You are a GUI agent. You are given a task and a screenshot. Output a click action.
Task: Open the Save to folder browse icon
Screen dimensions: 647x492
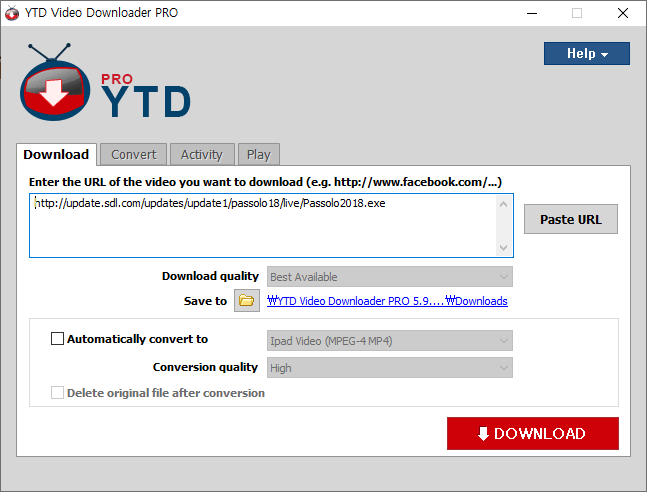coord(247,300)
